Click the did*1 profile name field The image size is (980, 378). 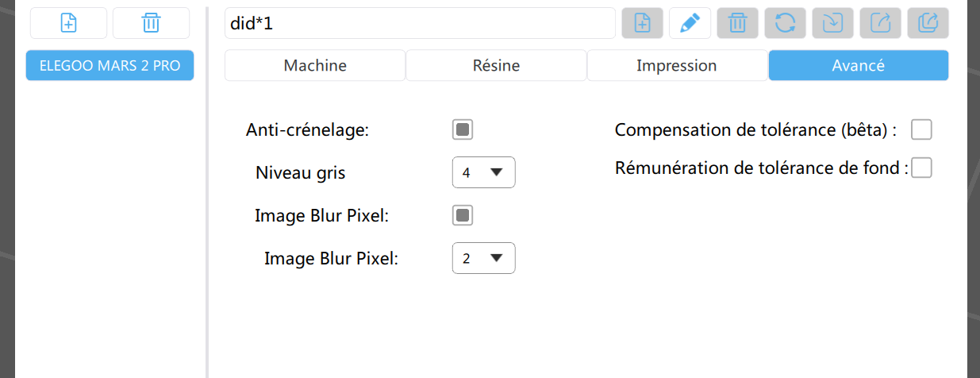pos(420,23)
